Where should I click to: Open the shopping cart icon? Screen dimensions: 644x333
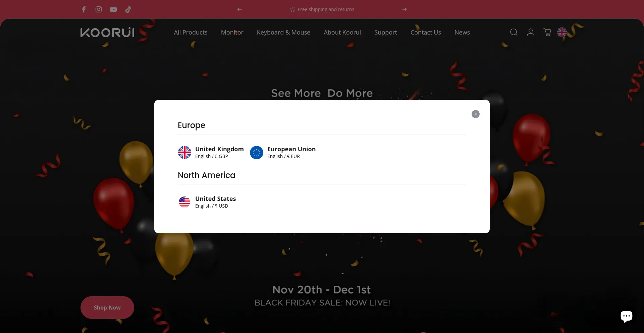[x=547, y=32]
